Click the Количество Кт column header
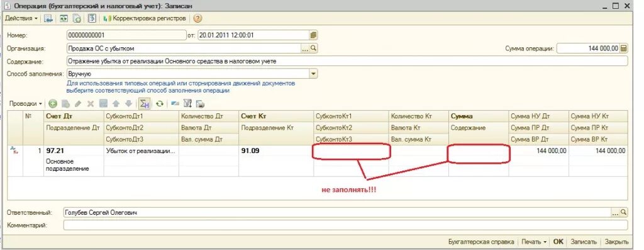This screenshot has width=644, height=250. pos(418,116)
